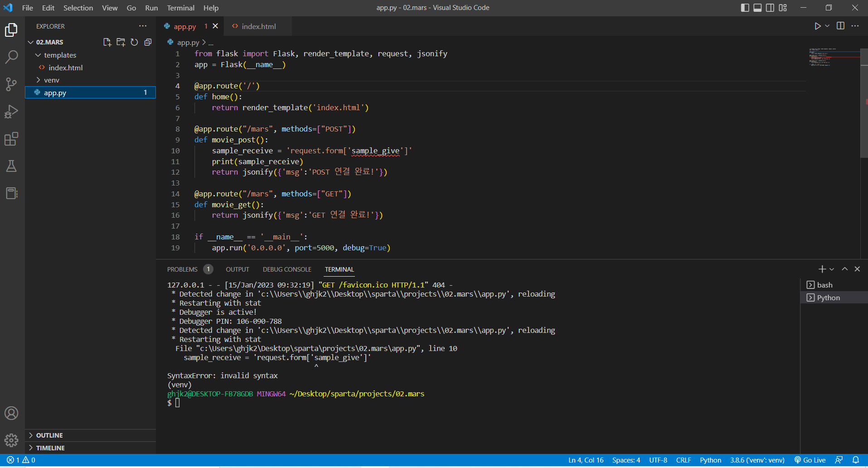Click the VS Code logo icon
868x468 pixels.
(8, 8)
